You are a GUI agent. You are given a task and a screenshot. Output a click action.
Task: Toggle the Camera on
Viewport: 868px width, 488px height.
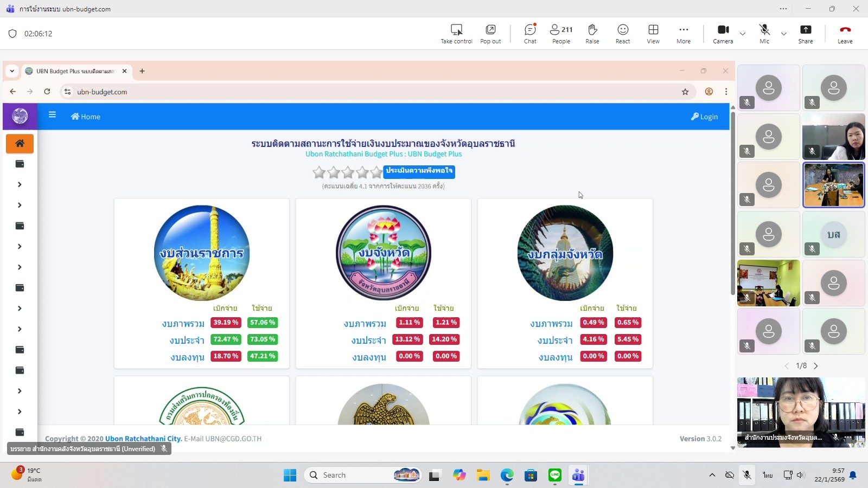(x=723, y=34)
